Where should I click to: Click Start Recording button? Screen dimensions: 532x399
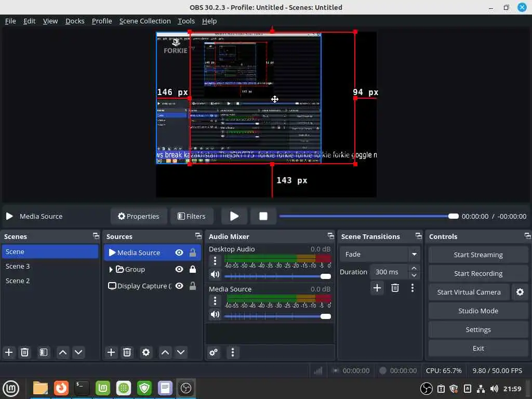(x=478, y=273)
